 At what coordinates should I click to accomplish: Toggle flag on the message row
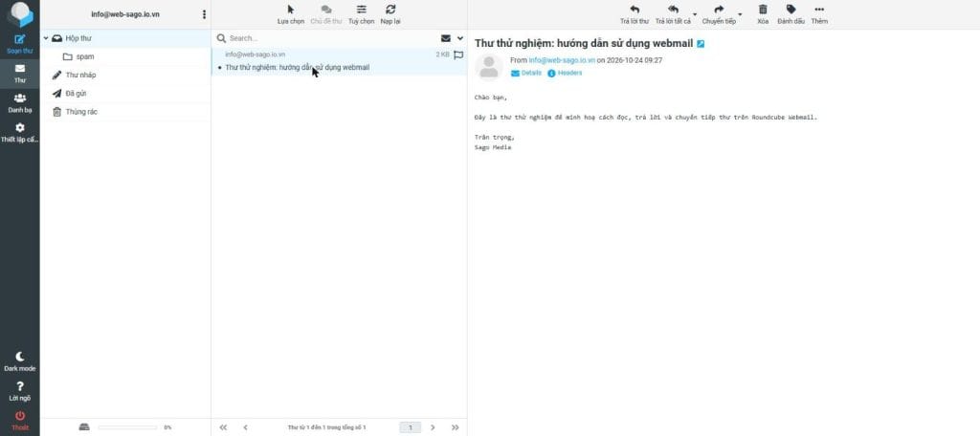458,54
